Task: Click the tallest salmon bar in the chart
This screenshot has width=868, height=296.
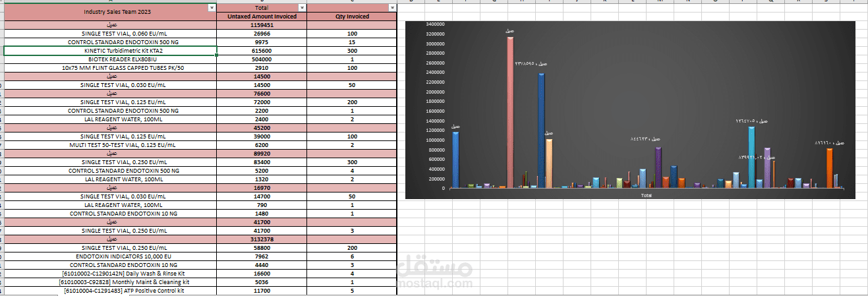Action: tap(510, 112)
